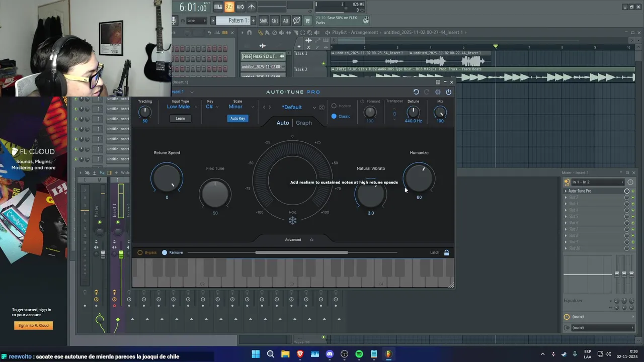Switch to the Graph tab
644x362 pixels.
click(304, 123)
